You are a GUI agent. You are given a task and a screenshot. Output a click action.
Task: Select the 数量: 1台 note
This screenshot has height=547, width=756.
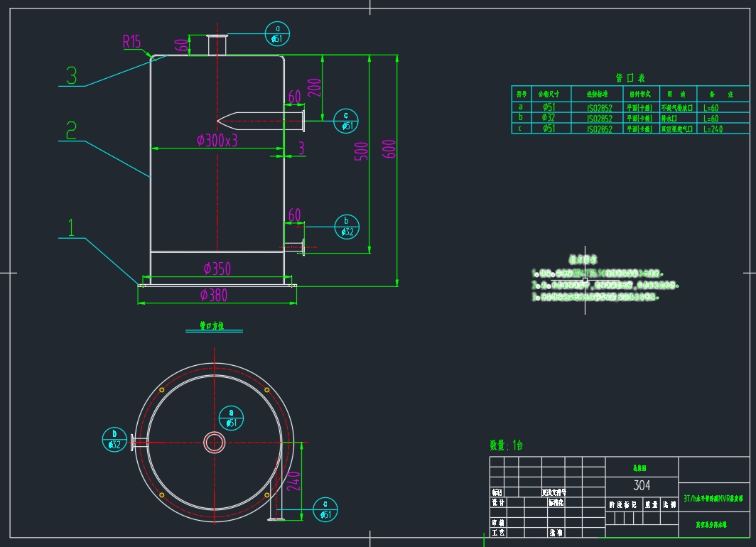[x=506, y=445]
